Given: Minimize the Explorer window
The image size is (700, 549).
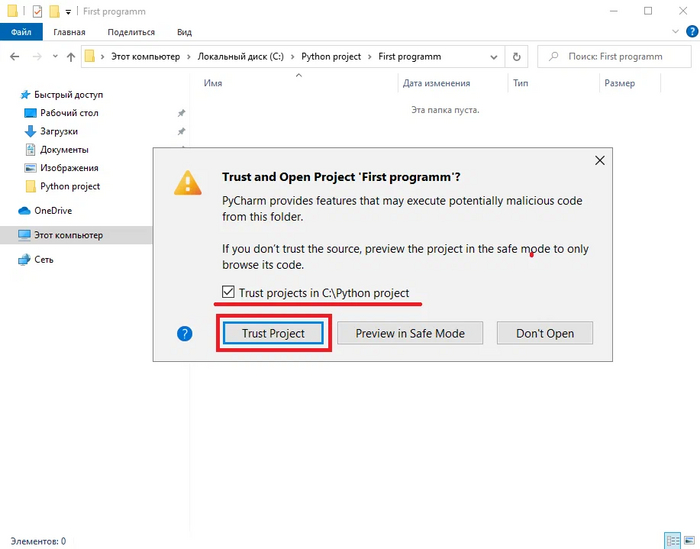Looking at the screenshot, I should [613, 11].
